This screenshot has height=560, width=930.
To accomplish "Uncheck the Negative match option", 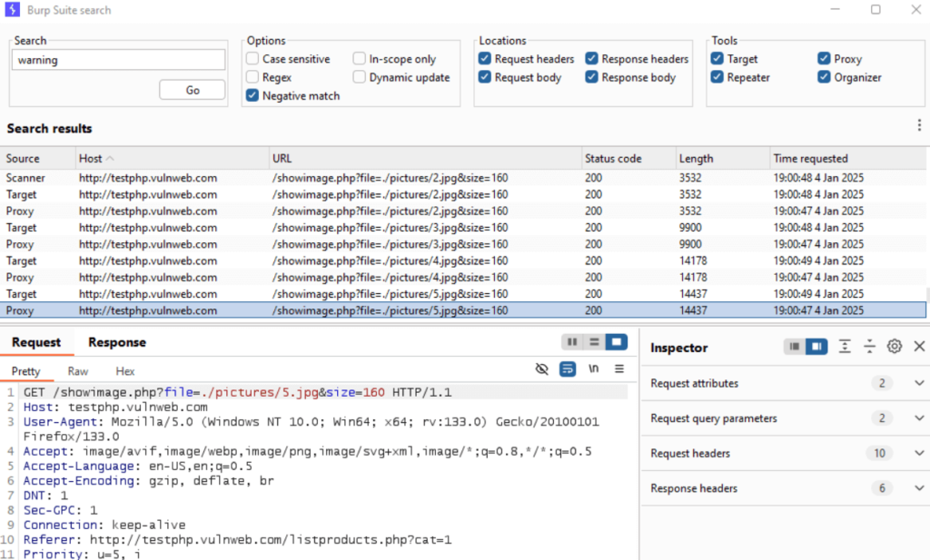I will click(252, 95).
